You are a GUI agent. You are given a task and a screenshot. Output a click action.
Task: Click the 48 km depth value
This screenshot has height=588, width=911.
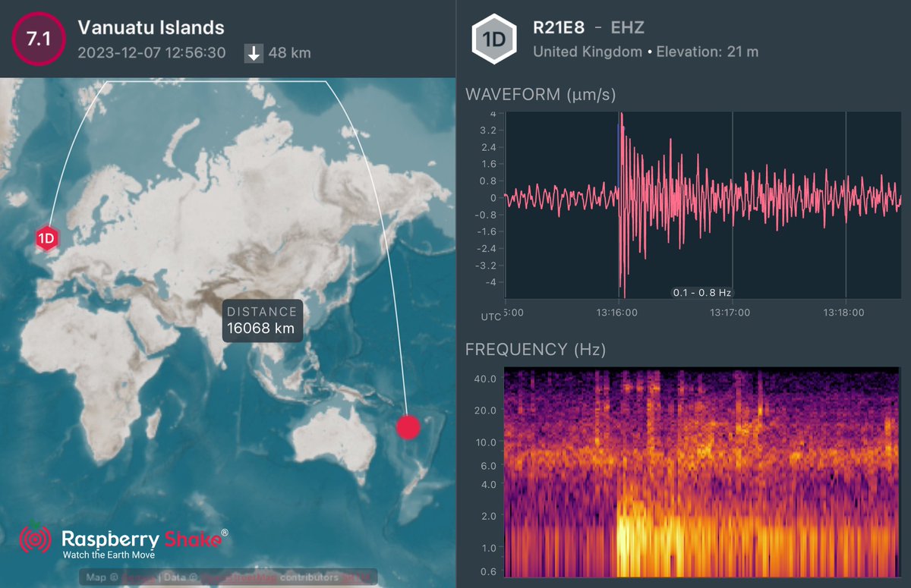pyautogui.click(x=290, y=53)
